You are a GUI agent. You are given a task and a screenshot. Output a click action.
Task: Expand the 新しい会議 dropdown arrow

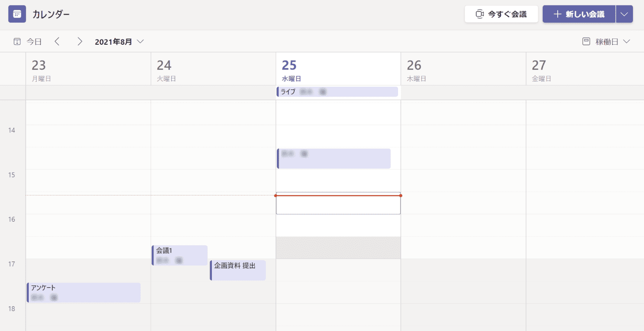(x=624, y=14)
